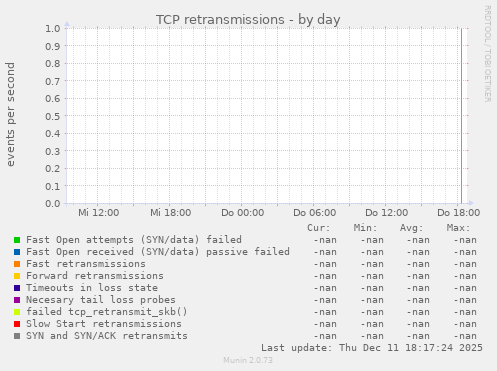Select the yellow Forward retransmissions swatch
497x371 pixels.
[x=17, y=276]
